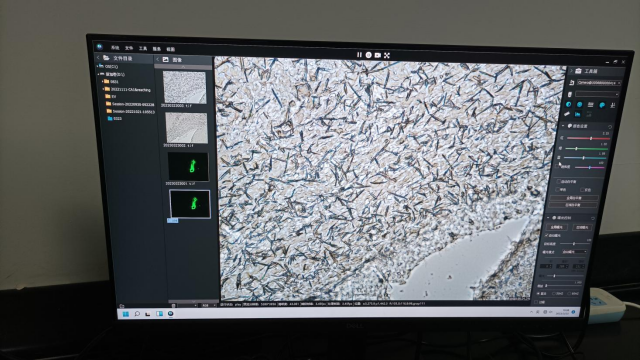Image resolution: width=640 pixels, height=360 pixels.
Task: Expand the exposure mode dropdown
Action: coord(574,252)
